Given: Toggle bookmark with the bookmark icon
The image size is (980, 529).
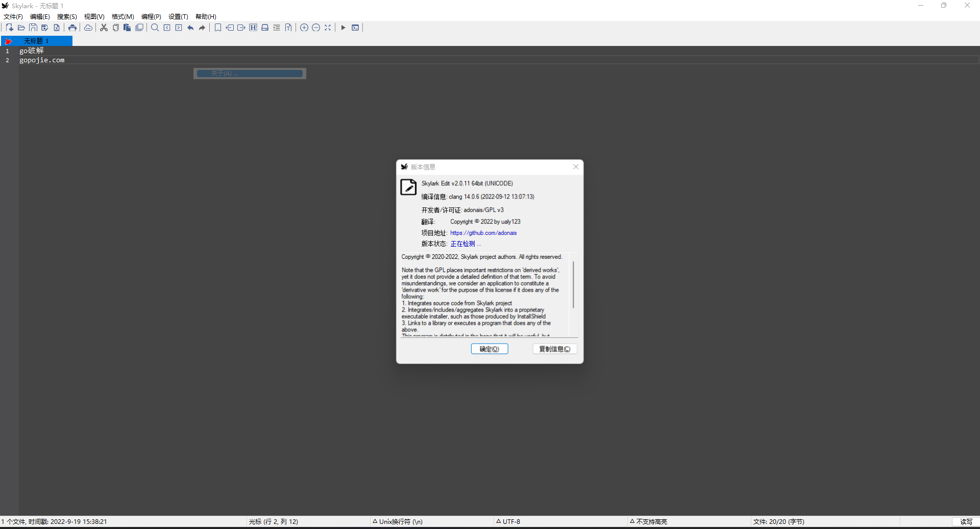Looking at the screenshot, I should (218, 28).
